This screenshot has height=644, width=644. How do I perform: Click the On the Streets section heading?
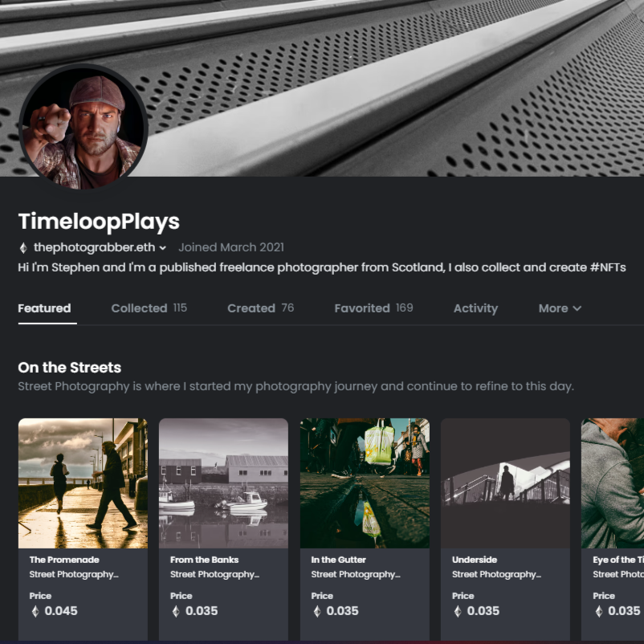coord(69,367)
